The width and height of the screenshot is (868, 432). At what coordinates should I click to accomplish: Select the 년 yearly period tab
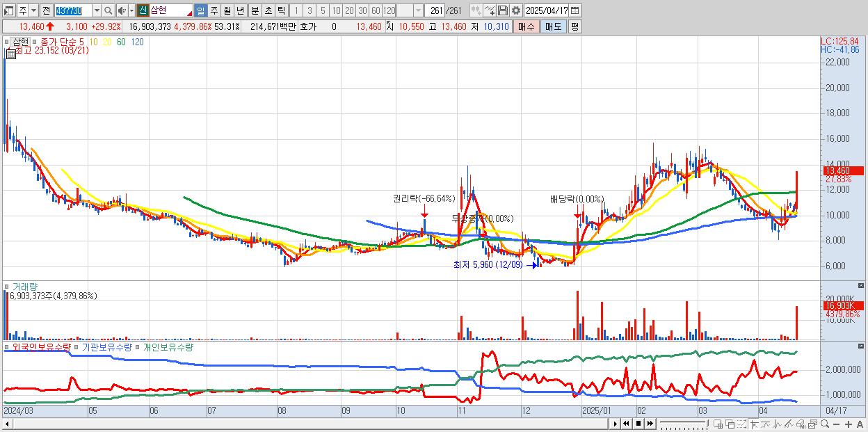tap(240, 10)
